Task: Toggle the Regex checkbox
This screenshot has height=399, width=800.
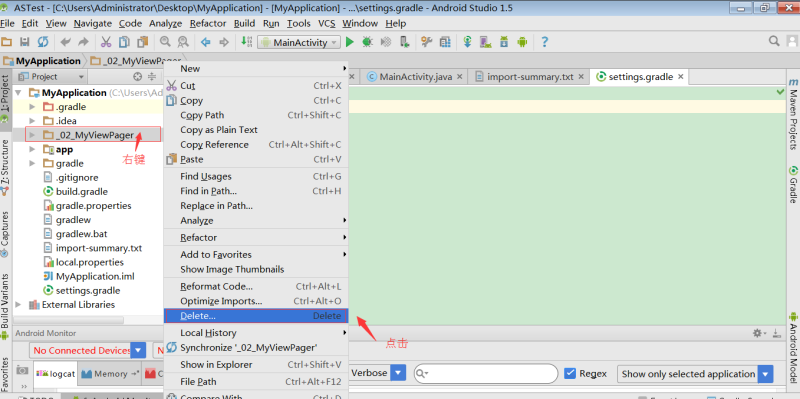Action: pyautogui.click(x=570, y=373)
